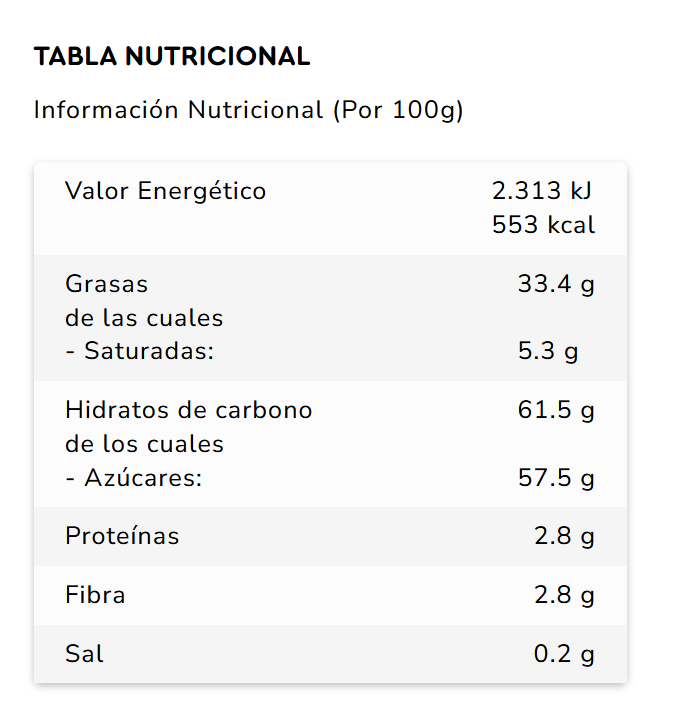Select the 2.313 kJ energy value

[543, 191]
